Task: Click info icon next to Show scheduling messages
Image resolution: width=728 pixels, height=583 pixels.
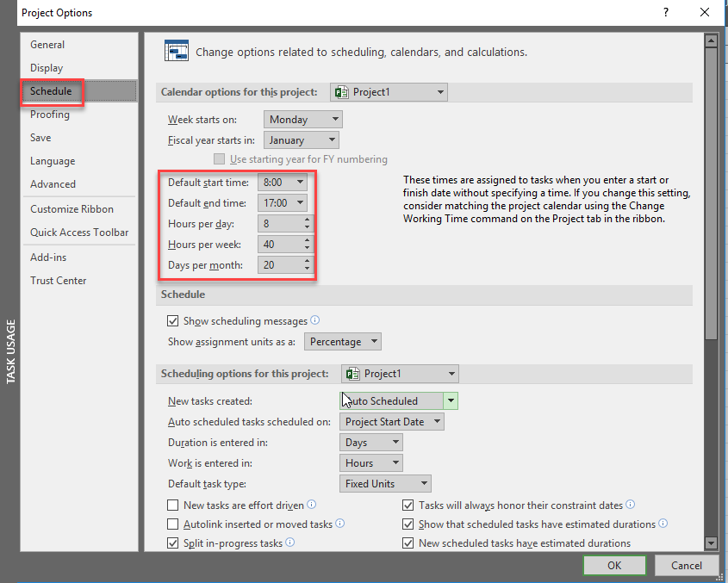Action: tap(315, 321)
